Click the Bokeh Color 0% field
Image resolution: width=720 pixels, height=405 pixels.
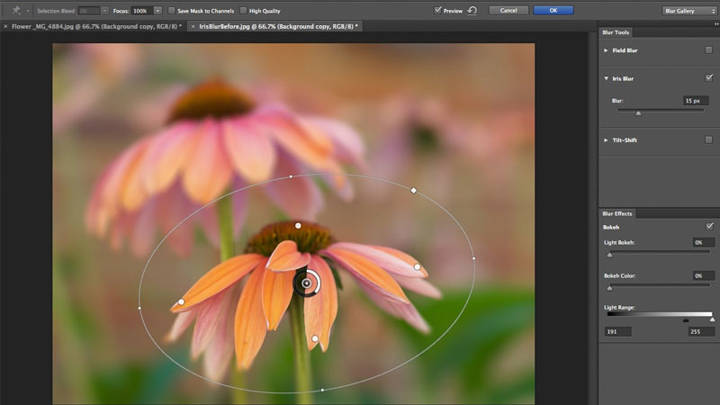click(x=703, y=276)
